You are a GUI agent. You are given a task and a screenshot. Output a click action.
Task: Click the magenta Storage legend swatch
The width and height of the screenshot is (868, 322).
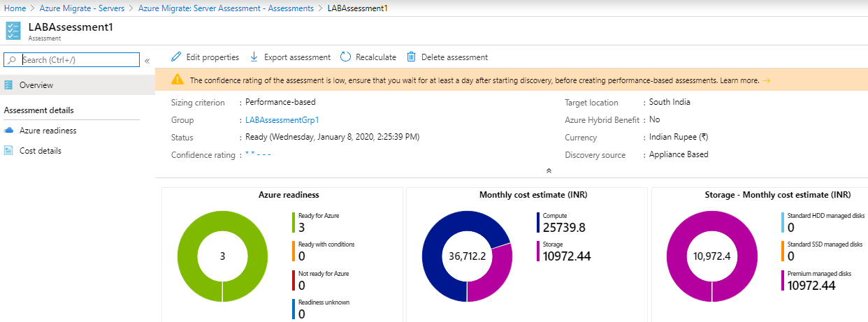click(x=538, y=251)
